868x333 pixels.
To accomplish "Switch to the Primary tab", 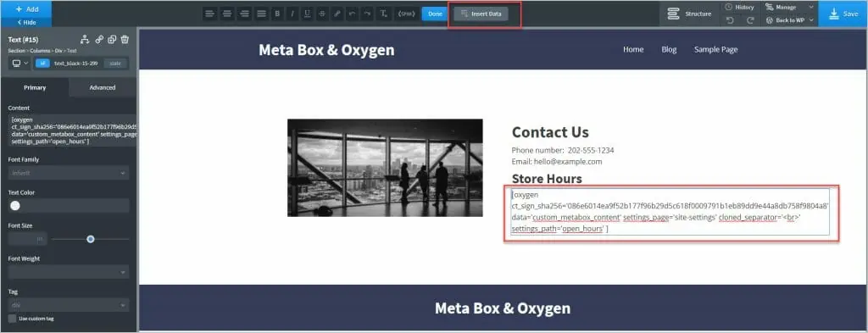I will (x=34, y=87).
